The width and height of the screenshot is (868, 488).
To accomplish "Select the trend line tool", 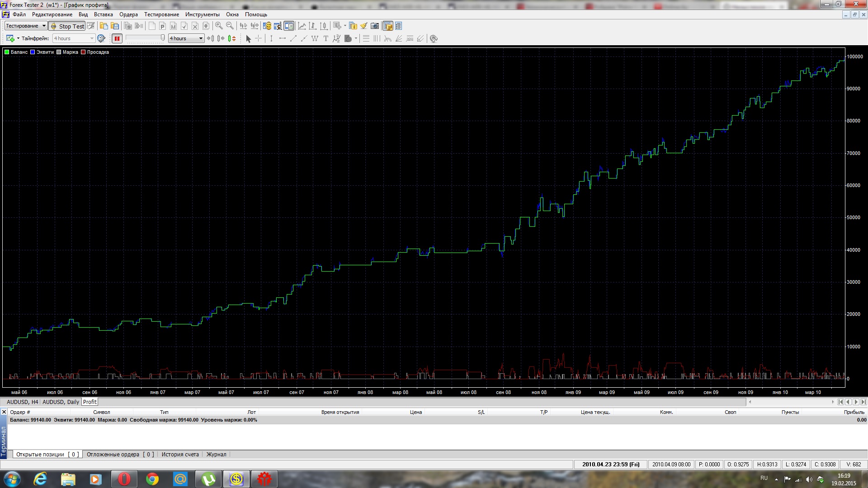I will point(293,38).
